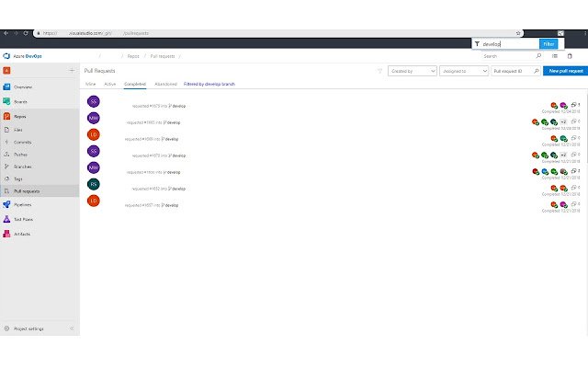Click the "Pull Requests" page heading
Screen dimensions: 588x368
point(99,71)
